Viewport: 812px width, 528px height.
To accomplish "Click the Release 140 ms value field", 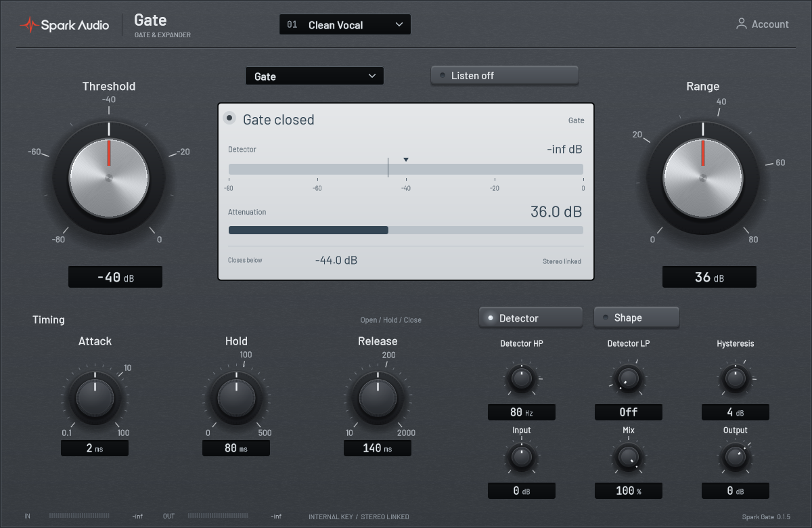I will [378, 448].
